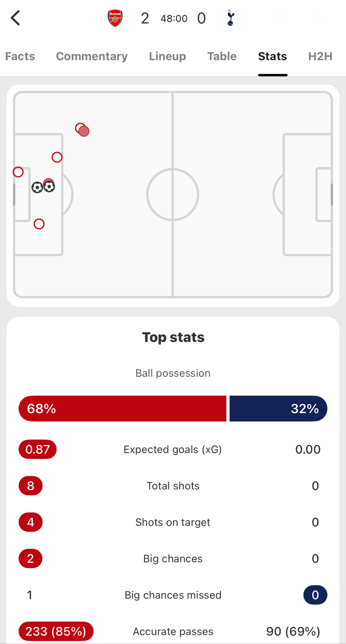Open the Facts tab
346x644 pixels.
click(20, 56)
